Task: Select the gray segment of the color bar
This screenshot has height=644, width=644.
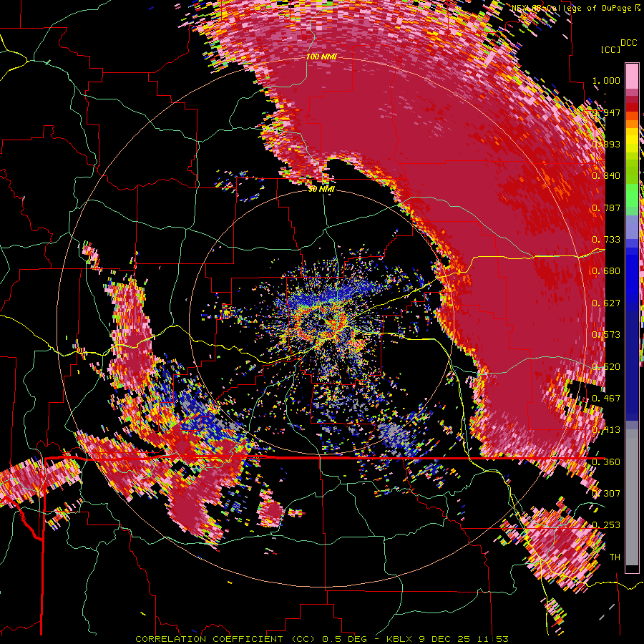Action: tap(632, 497)
